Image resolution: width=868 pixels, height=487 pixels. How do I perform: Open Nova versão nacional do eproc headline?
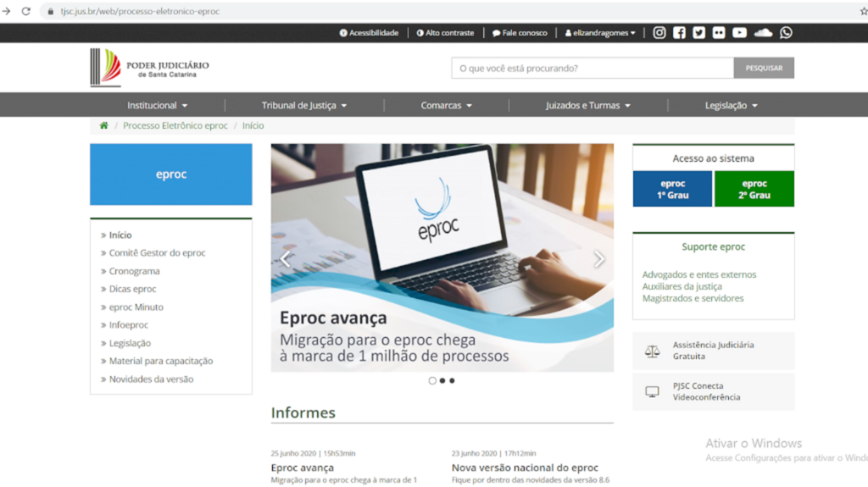(525, 468)
